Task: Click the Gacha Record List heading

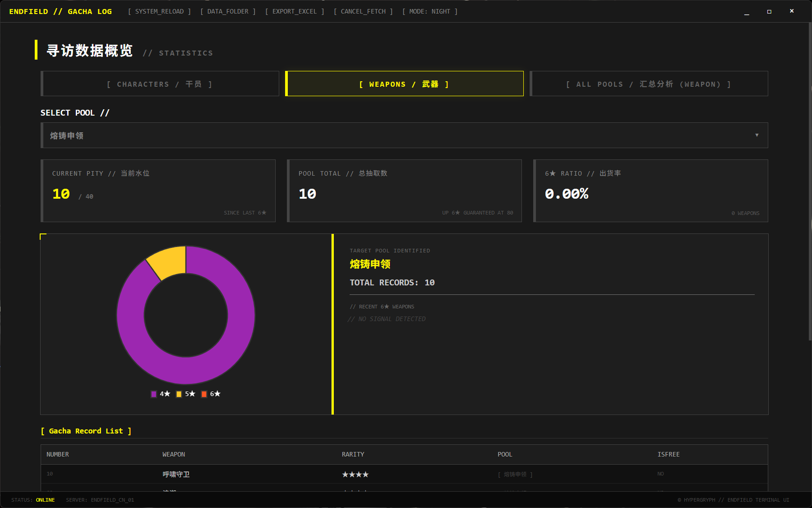Action: click(86, 431)
